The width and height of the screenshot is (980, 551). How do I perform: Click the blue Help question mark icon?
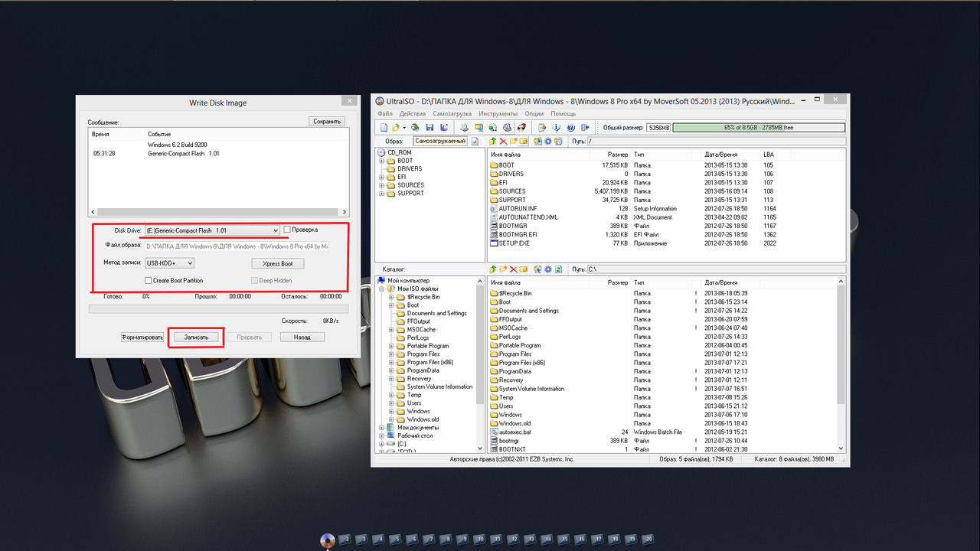coord(571,127)
